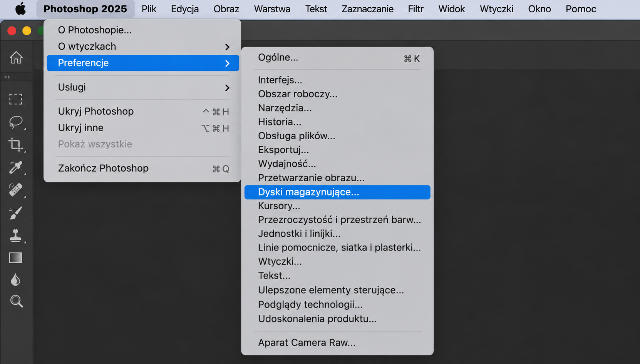Open the Warstwa menu
This screenshot has height=364, width=640.
coord(272,9)
